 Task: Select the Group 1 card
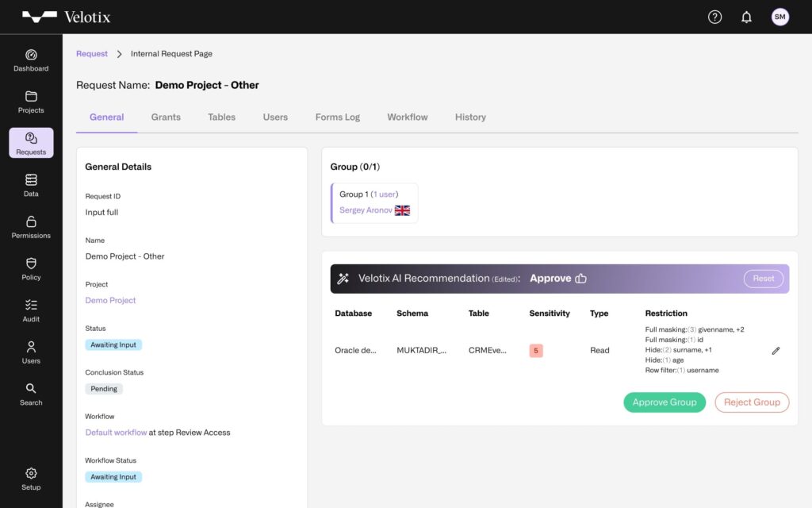click(374, 202)
